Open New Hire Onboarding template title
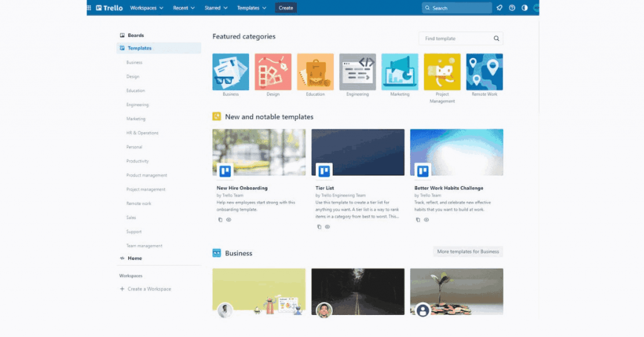This screenshot has width=644, height=337. [242, 188]
